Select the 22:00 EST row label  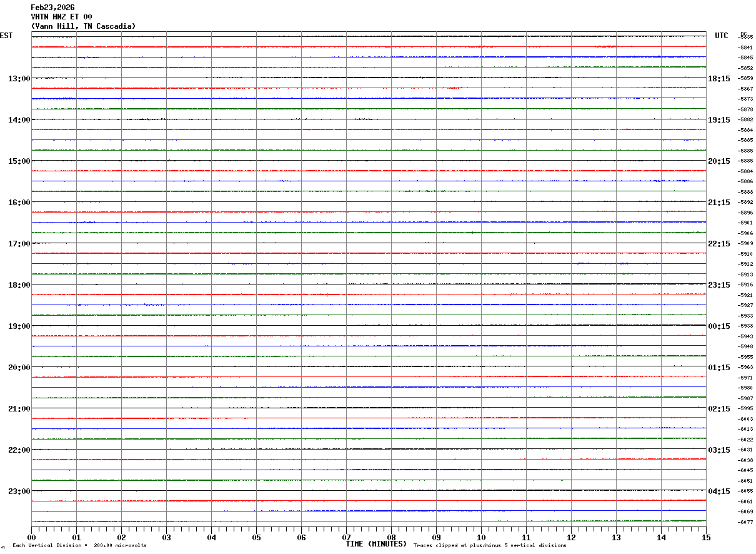tap(19, 450)
